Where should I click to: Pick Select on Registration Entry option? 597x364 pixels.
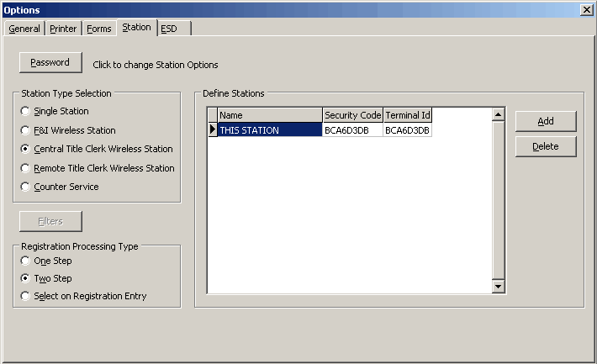83,296
